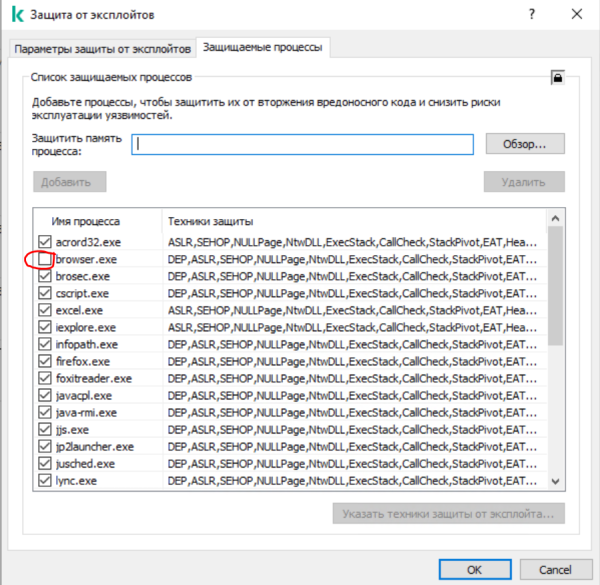600x585 pixels.
Task: Sort by Имя процесса column header
Action: (x=95, y=221)
